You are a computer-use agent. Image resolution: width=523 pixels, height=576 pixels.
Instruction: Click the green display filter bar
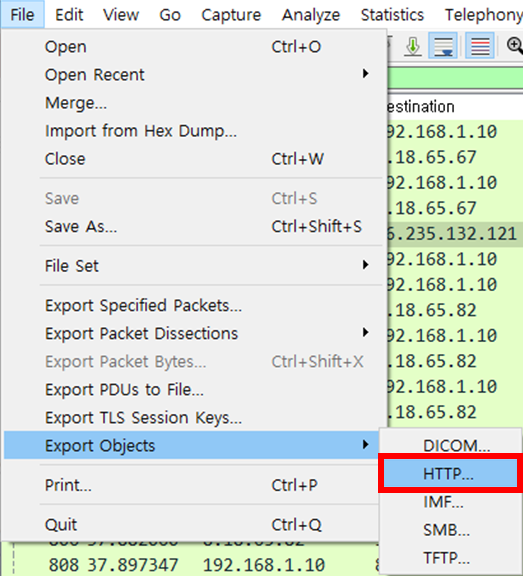pyautogui.click(x=455, y=78)
